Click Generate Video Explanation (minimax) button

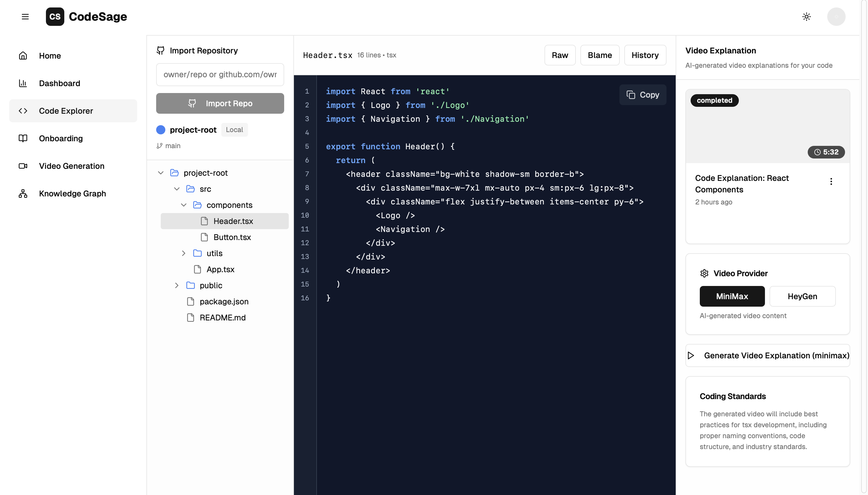(768, 355)
